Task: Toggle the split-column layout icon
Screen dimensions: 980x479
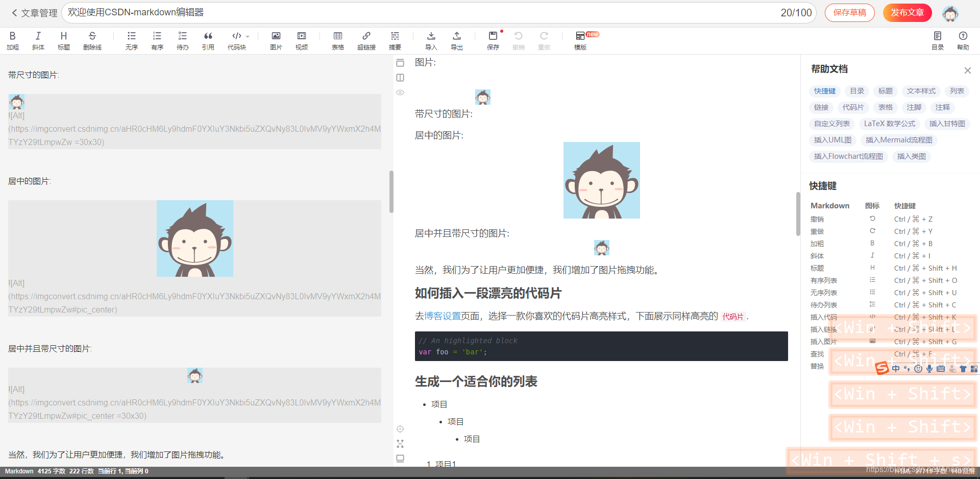Action: 400,78
